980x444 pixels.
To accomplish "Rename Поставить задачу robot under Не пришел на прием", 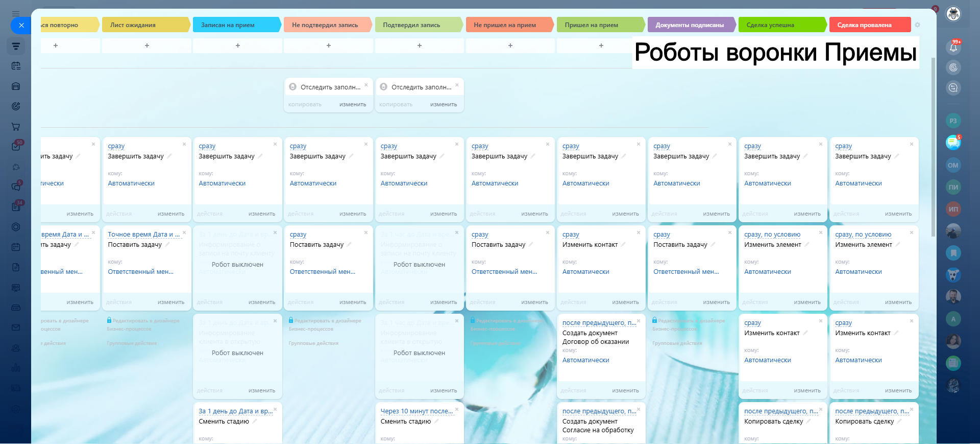I will [531, 245].
